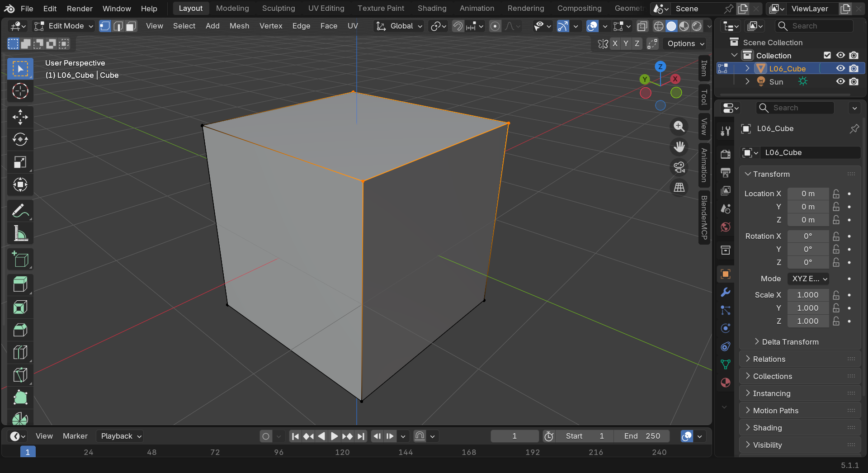Switch perspective/orthographic grid icon

(x=679, y=188)
